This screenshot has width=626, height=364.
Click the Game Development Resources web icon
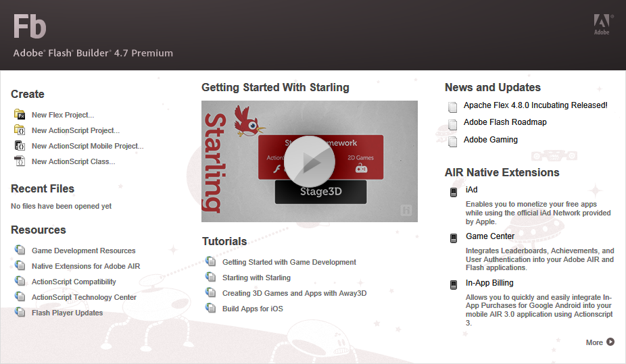[x=20, y=250]
